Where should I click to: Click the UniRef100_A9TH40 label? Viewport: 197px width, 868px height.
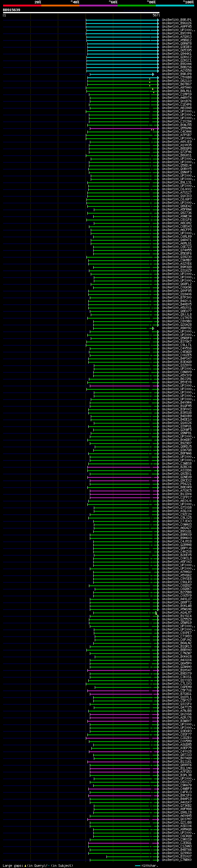[x=176, y=88]
